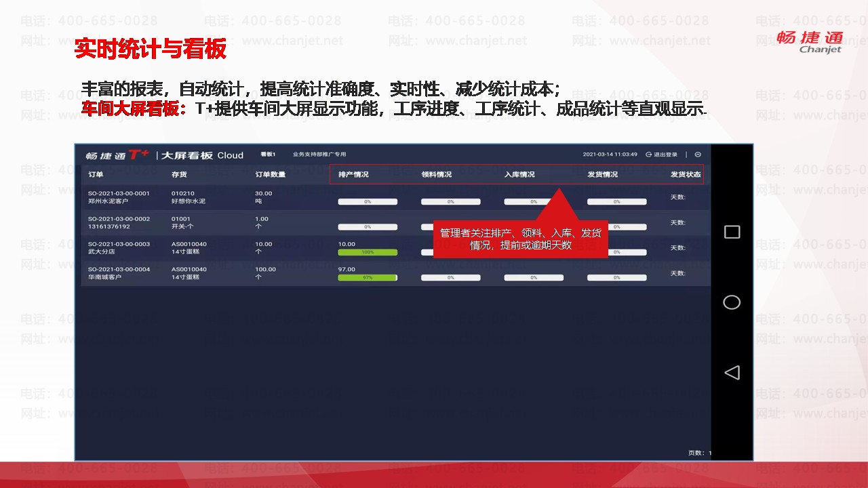Screen dimensions: 868x488
Task: Click stock code 01001
Action: tap(180, 219)
